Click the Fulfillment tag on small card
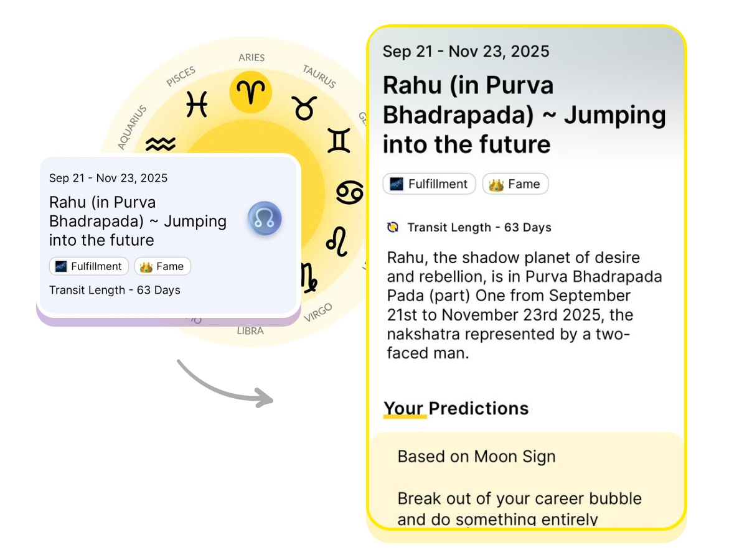The width and height of the screenshot is (747, 560). click(88, 266)
